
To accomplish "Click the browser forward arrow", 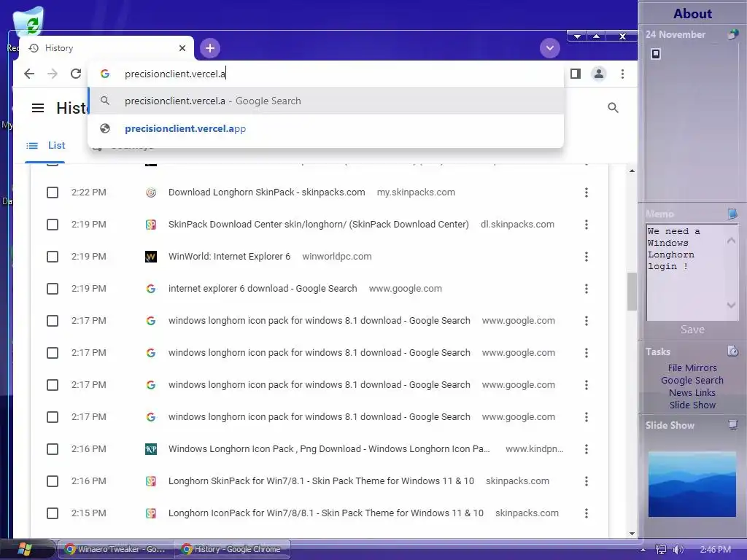I will tap(53, 74).
